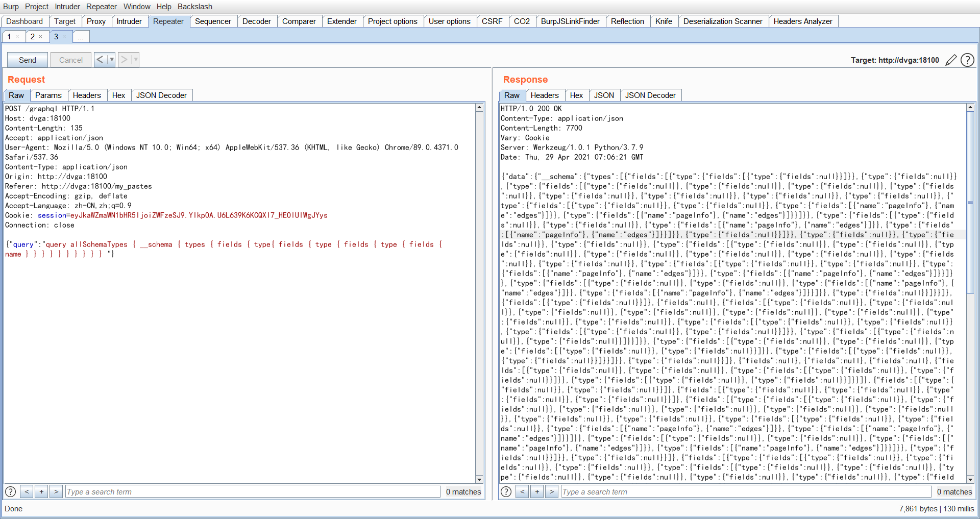
Task: Open the Project options tab
Action: [393, 21]
